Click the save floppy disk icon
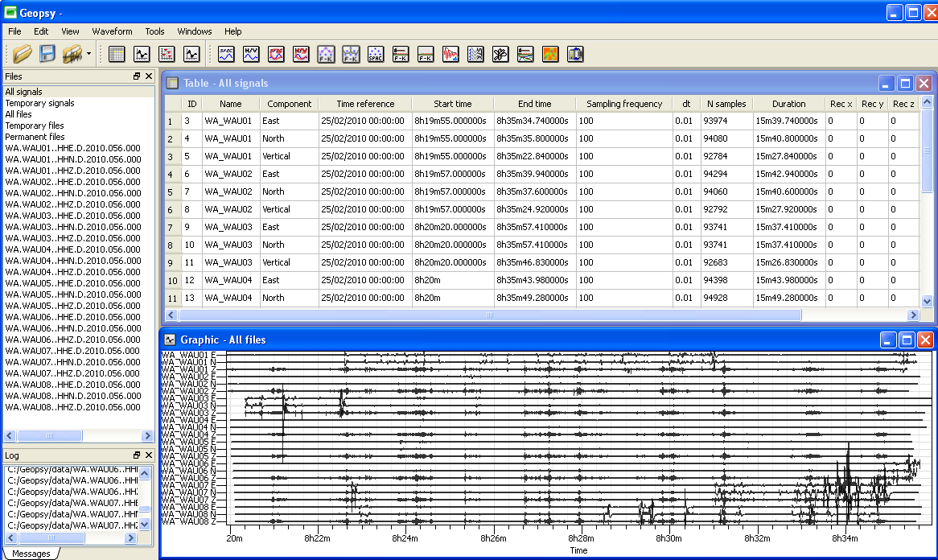Screen dimensions: 938x560 [47, 54]
